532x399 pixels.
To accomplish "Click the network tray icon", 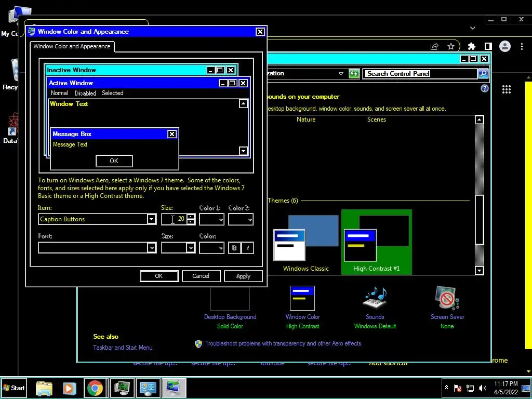I will point(470,388).
